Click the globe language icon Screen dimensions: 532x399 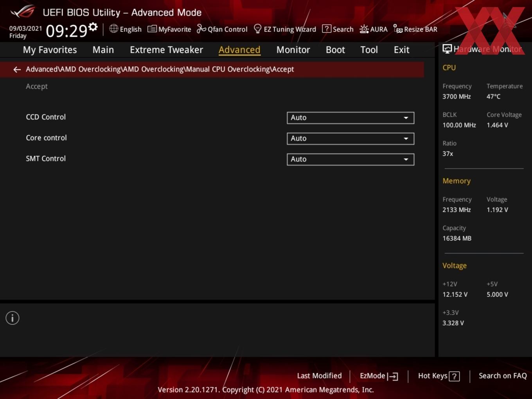pyautogui.click(x=113, y=29)
